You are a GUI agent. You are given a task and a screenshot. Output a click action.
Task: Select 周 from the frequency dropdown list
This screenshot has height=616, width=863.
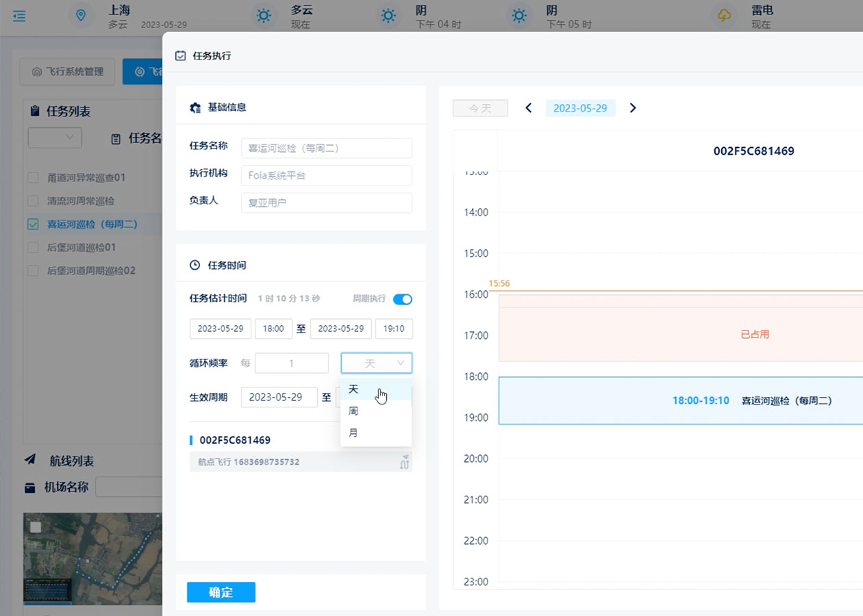coord(353,411)
